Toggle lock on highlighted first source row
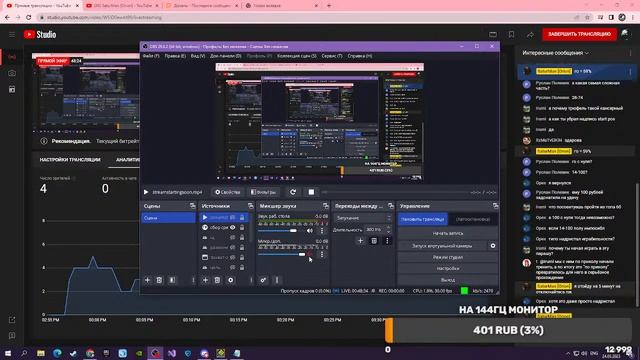 [x=242, y=218]
